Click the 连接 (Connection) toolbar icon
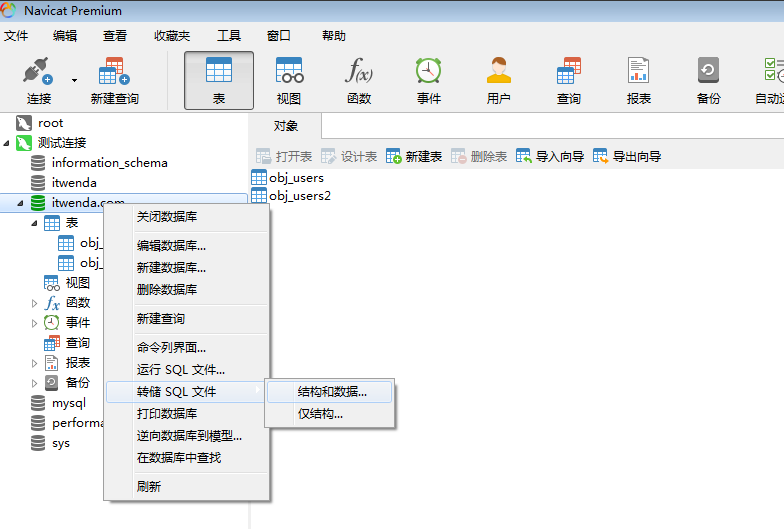 pos(38,80)
